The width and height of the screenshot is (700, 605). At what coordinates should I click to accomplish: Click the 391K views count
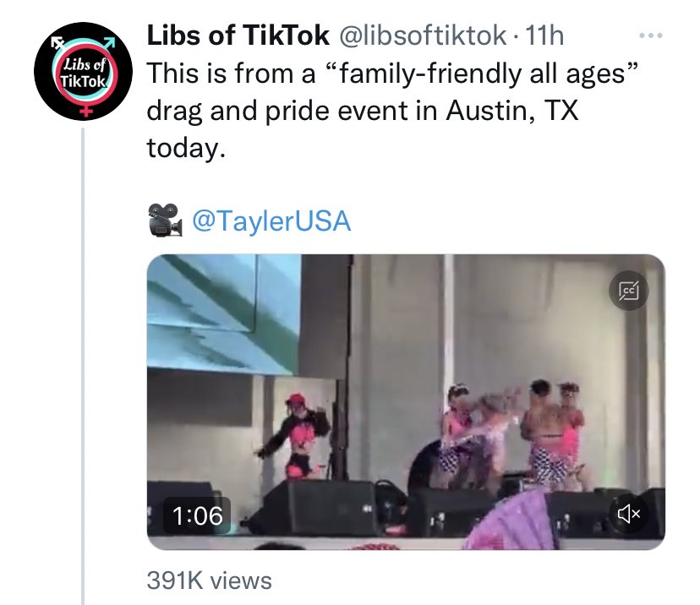point(210,580)
